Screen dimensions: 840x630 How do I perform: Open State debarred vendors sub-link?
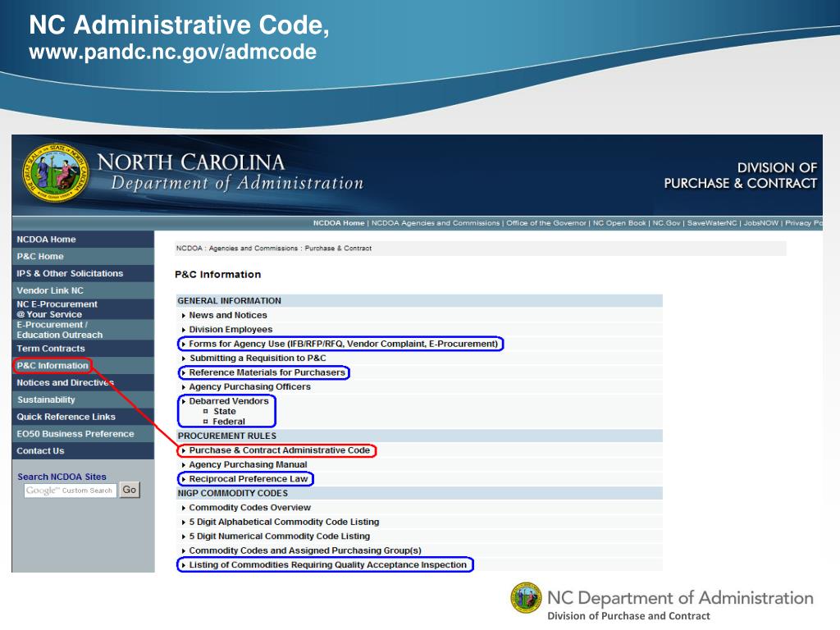pyautogui.click(x=225, y=412)
